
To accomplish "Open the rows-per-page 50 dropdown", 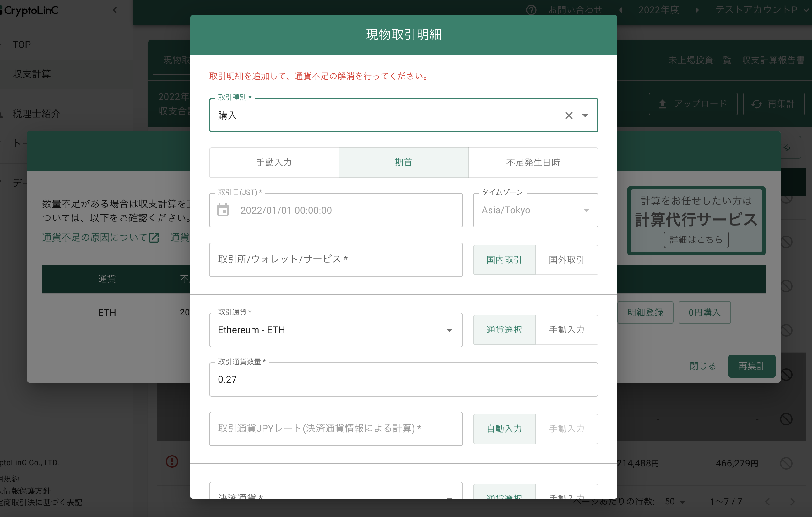I will tap(675, 502).
